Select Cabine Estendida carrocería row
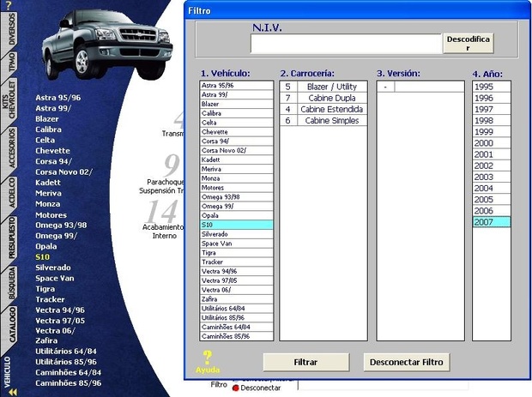The image size is (532, 397). point(323,109)
